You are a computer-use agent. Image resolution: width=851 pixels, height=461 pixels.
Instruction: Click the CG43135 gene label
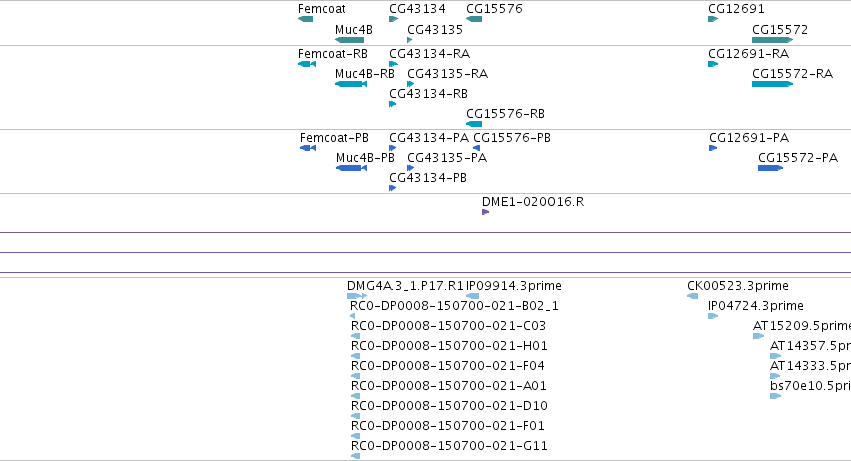435,29
